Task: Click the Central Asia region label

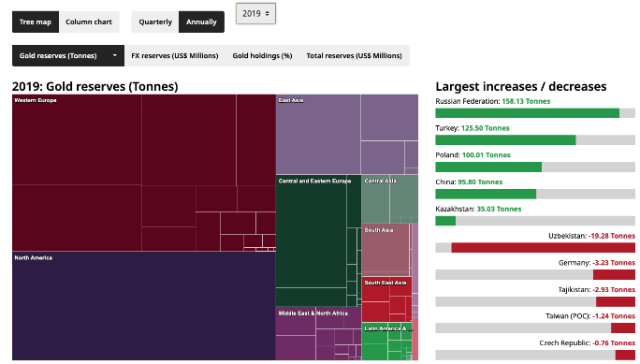Action: pos(380,181)
